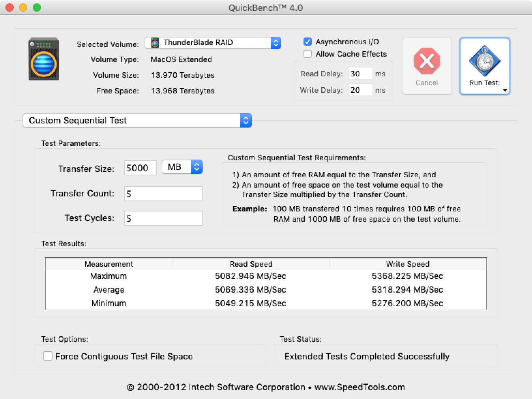Click the small volume icon in Selected Volume

(x=155, y=43)
